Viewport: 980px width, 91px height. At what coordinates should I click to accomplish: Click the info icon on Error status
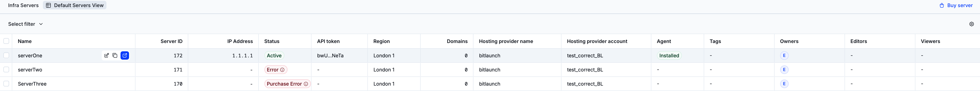pos(282,70)
